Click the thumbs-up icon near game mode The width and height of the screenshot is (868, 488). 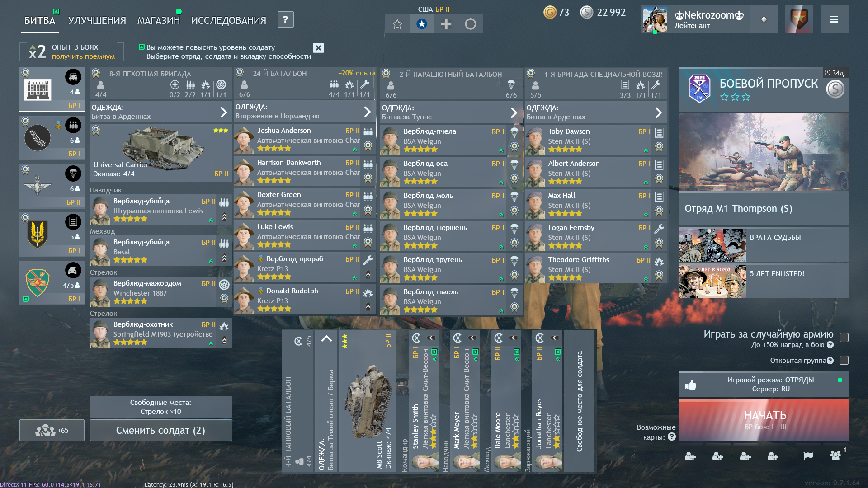tap(690, 385)
